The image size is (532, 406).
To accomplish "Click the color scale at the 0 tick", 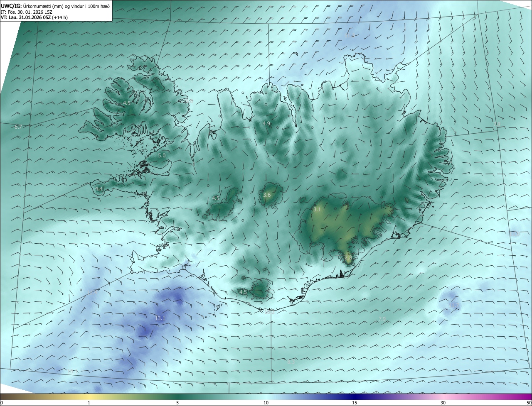I will click(x=1, y=403).
